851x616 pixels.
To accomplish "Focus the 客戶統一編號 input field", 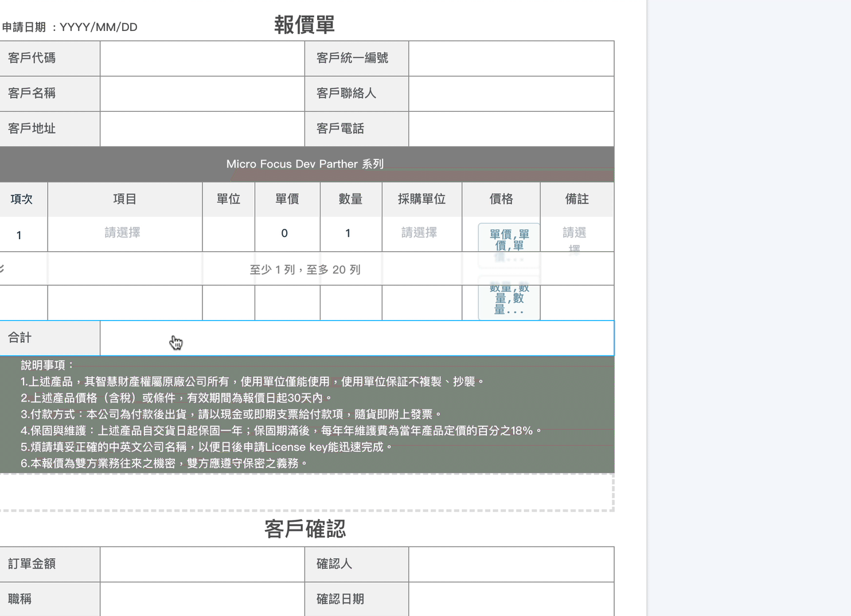I will [x=510, y=59].
